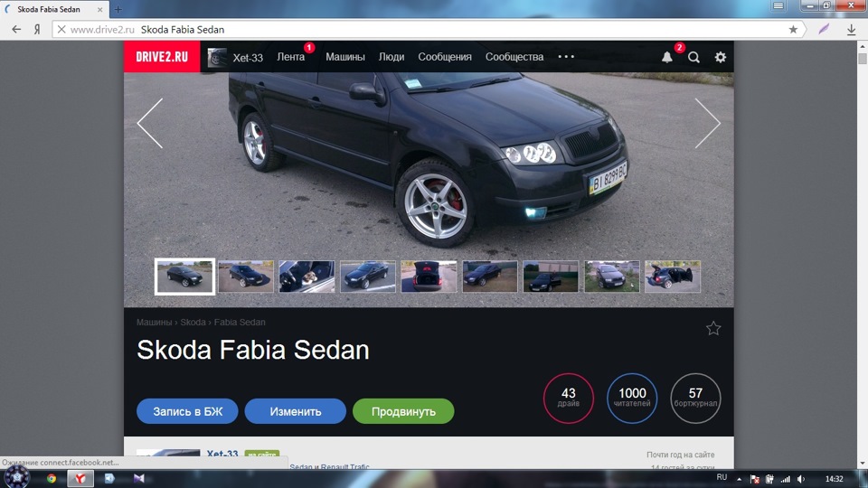This screenshot has width=868, height=488.
Task: Open taskbar network signal icon
Action: (785, 479)
